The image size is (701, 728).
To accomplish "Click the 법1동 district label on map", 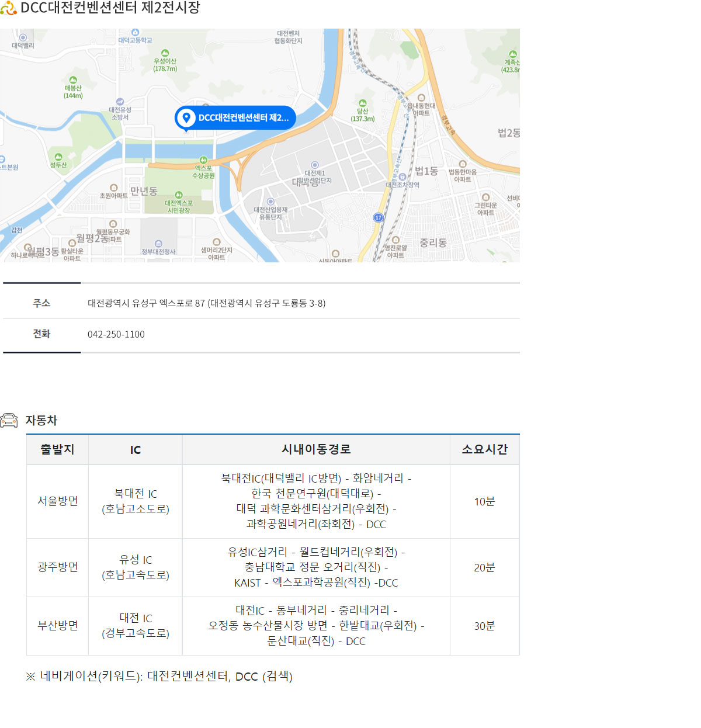I will pyautogui.click(x=426, y=171).
